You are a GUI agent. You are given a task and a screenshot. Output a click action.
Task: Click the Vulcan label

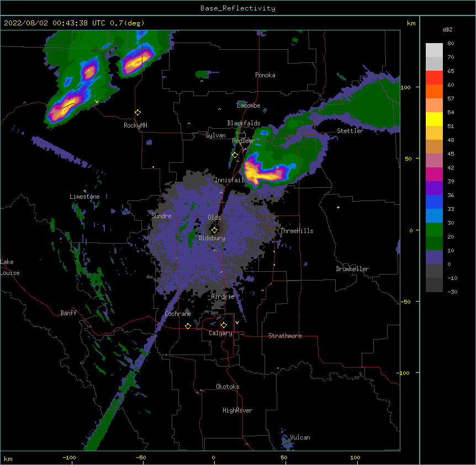coord(300,437)
